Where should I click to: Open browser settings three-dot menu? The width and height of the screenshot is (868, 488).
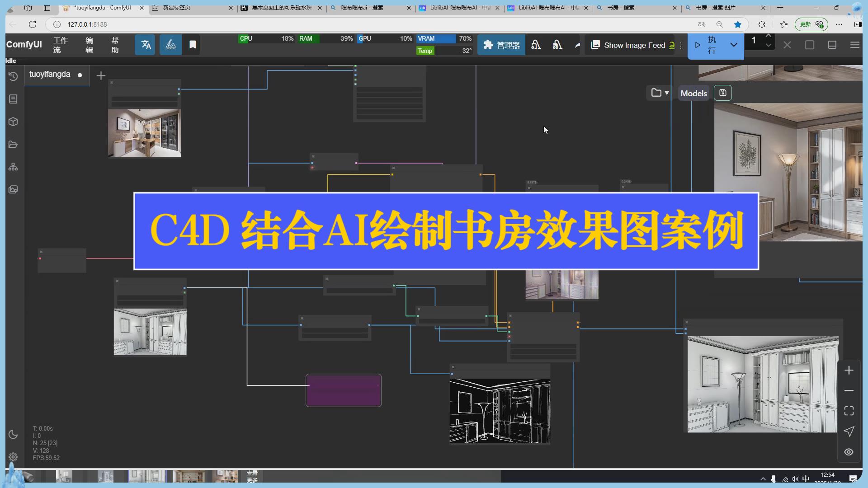(839, 24)
